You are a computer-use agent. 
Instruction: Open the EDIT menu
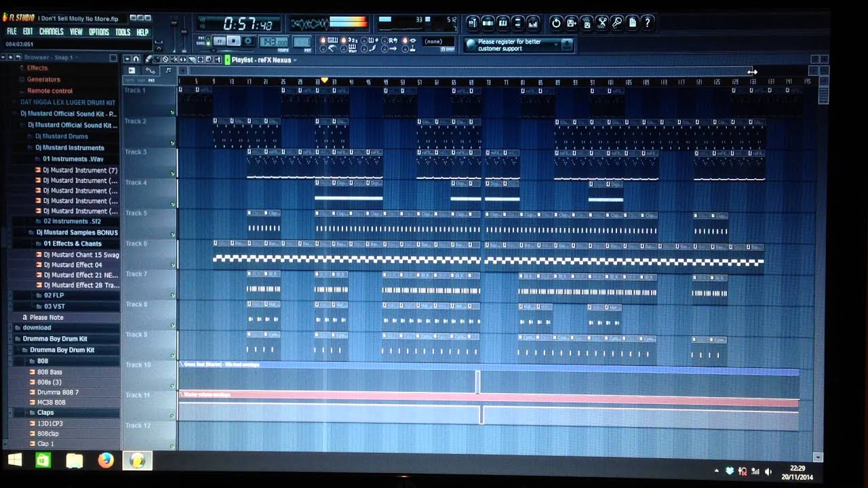(x=28, y=32)
